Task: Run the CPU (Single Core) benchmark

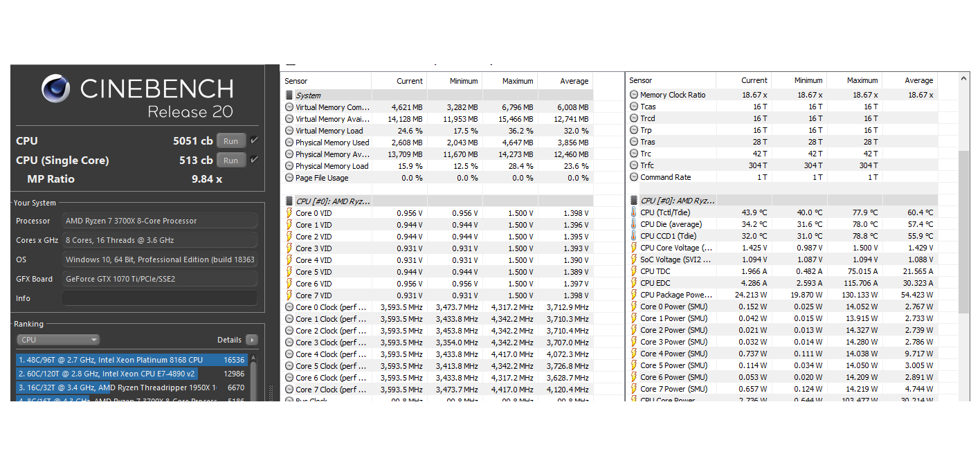Action: click(x=231, y=160)
